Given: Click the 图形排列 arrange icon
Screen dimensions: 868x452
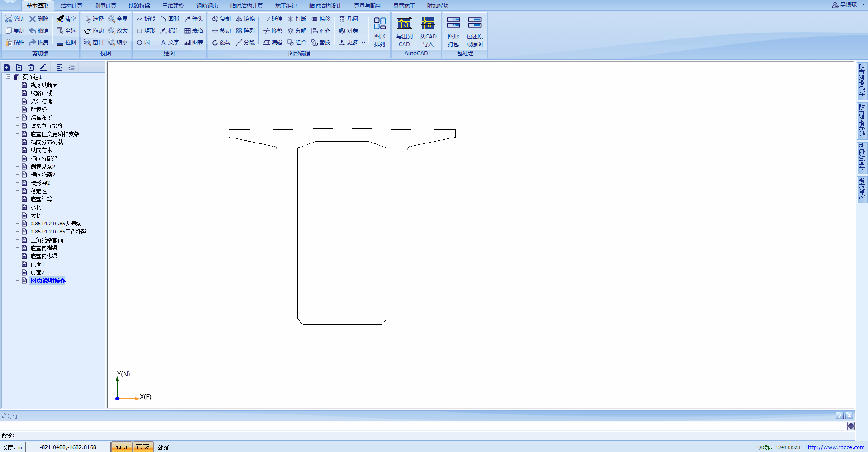Looking at the screenshot, I should pyautogui.click(x=379, y=32).
